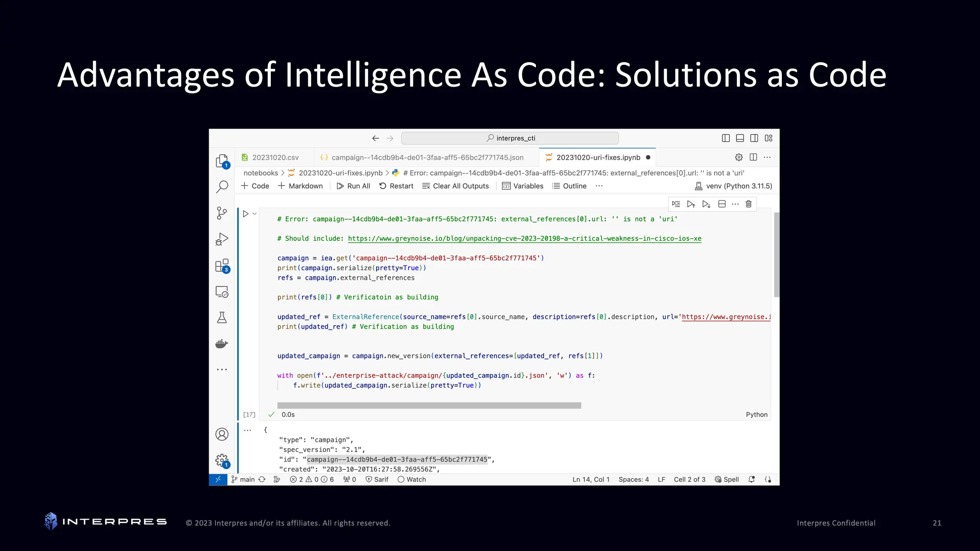The width and height of the screenshot is (980, 551).
Task: Click forwarded ports indicator showing 0
Action: (x=349, y=479)
